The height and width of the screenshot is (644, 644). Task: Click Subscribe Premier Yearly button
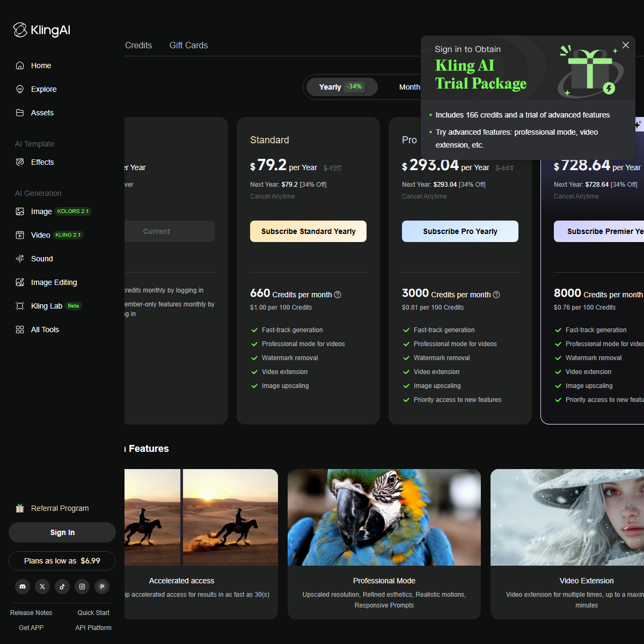click(x=599, y=231)
